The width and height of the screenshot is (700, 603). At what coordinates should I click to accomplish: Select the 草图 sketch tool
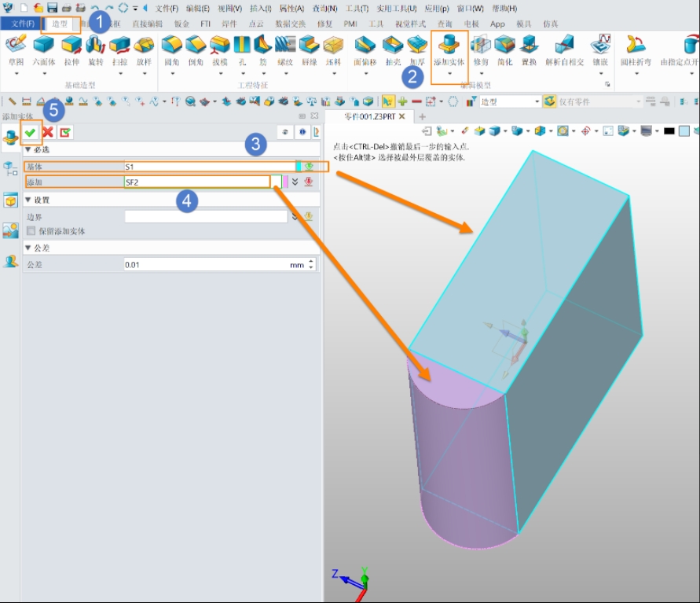(16, 50)
